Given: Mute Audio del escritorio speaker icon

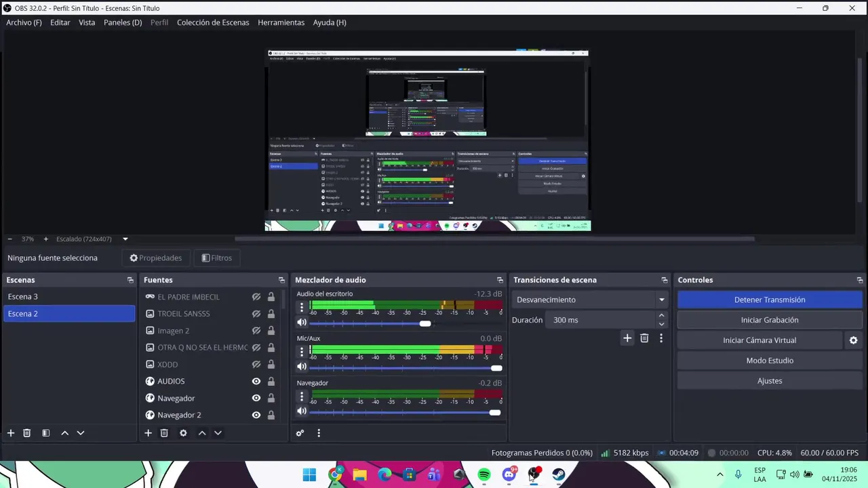Looking at the screenshot, I should point(302,323).
